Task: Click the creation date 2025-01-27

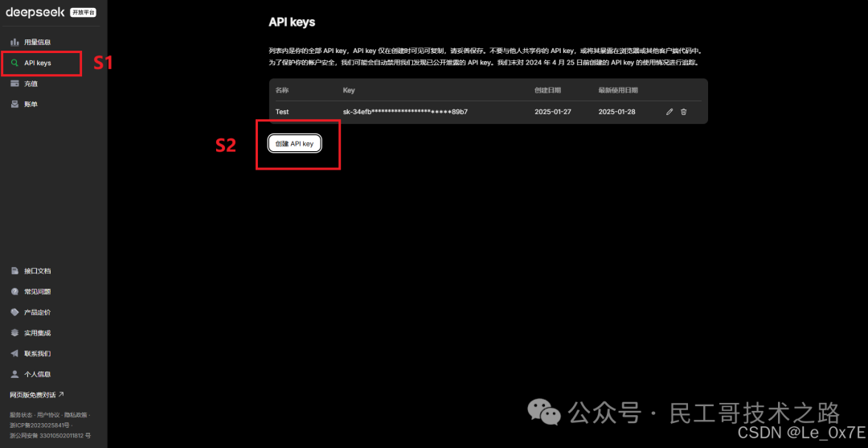Action: [552, 112]
